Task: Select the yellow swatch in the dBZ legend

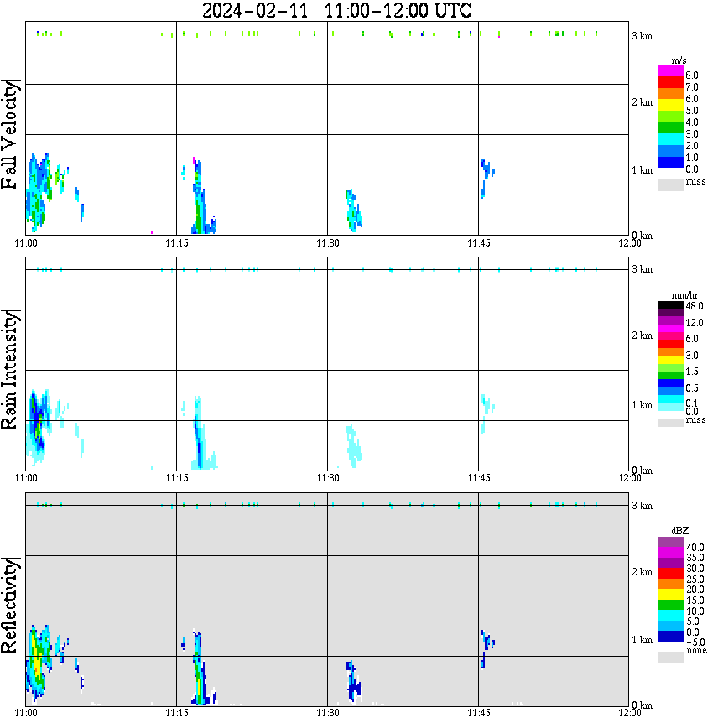Action: (670, 595)
